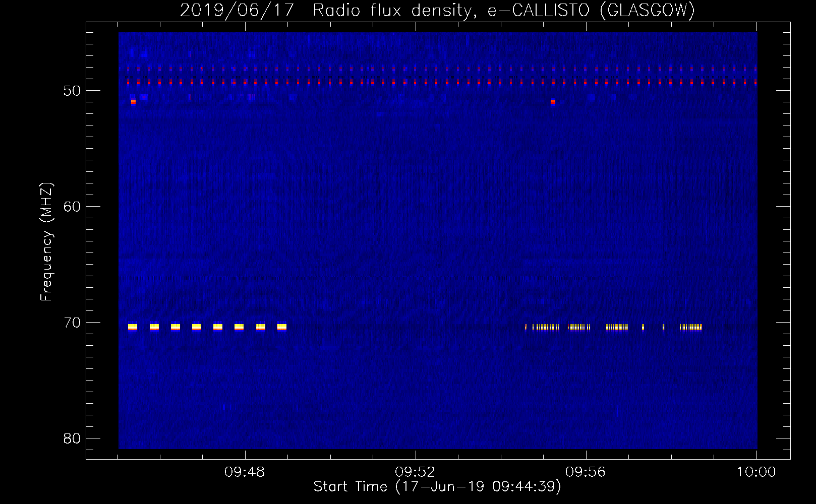Click the first bright 70 MHz pulse block
816x504 pixels.
coord(133,327)
